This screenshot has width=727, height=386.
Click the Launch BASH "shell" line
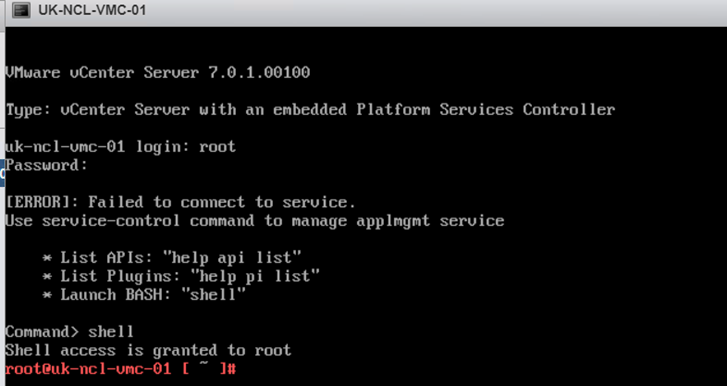[x=144, y=295]
